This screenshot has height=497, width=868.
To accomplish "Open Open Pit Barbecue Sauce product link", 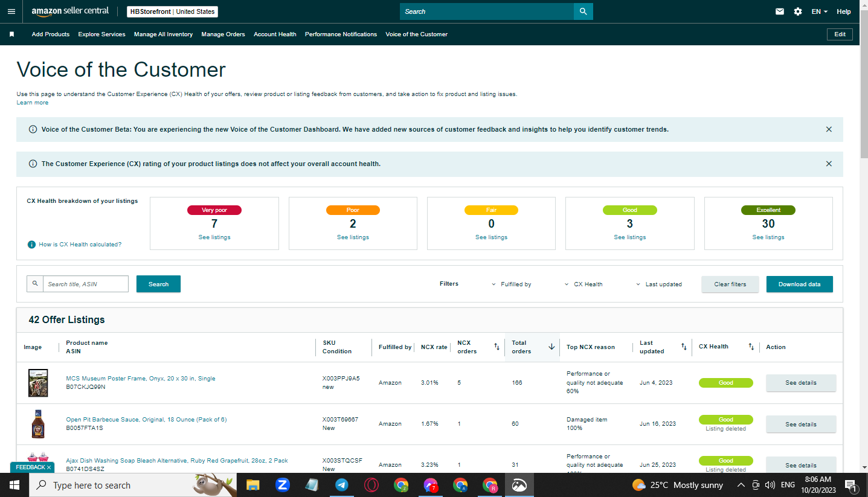I will [146, 420].
